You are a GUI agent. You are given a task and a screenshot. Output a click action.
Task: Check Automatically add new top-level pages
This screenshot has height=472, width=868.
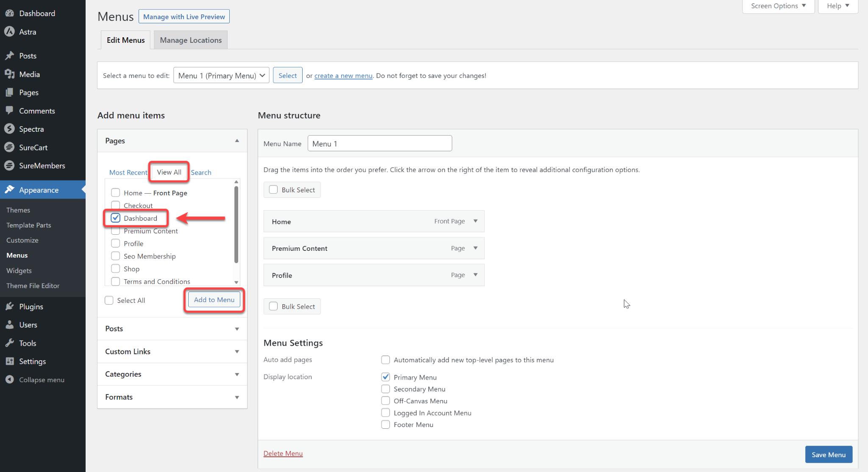coord(385,360)
